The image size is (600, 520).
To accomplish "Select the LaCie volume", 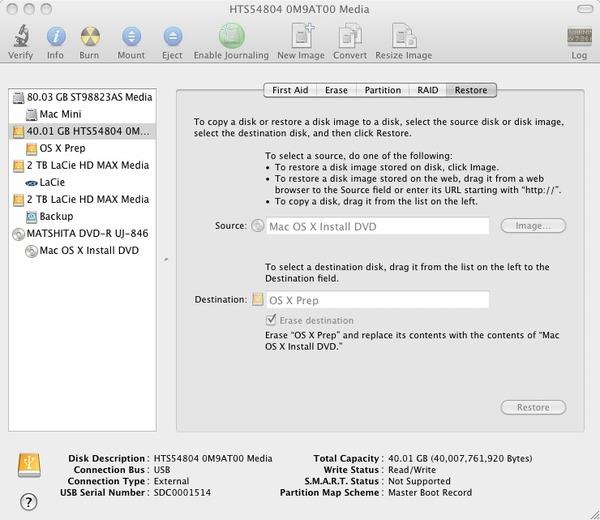I will tap(82, 182).
